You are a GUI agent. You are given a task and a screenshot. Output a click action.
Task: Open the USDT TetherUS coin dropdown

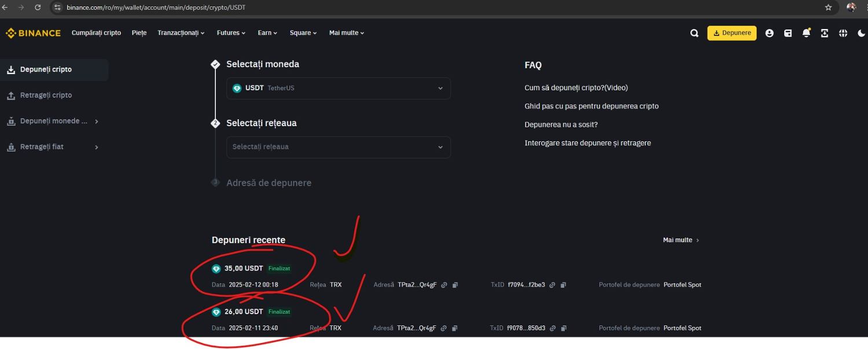pyautogui.click(x=338, y=89)
